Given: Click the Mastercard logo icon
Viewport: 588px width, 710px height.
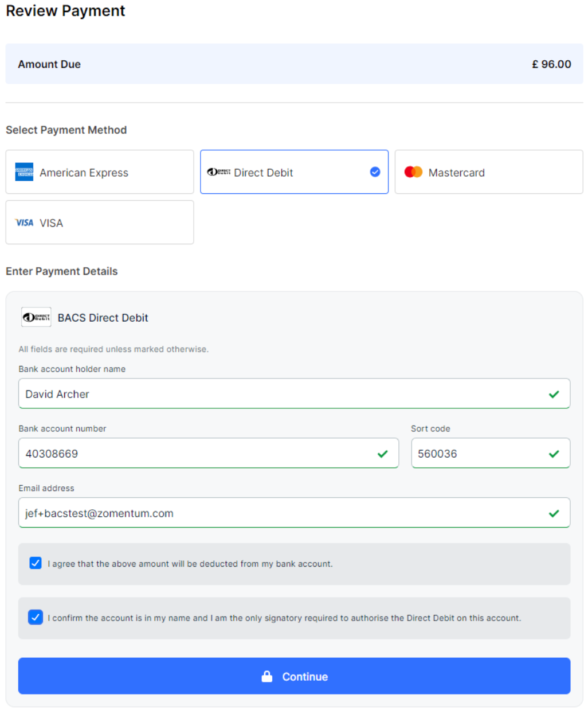Looking at the screenshot, I should [x=413, y=172].
